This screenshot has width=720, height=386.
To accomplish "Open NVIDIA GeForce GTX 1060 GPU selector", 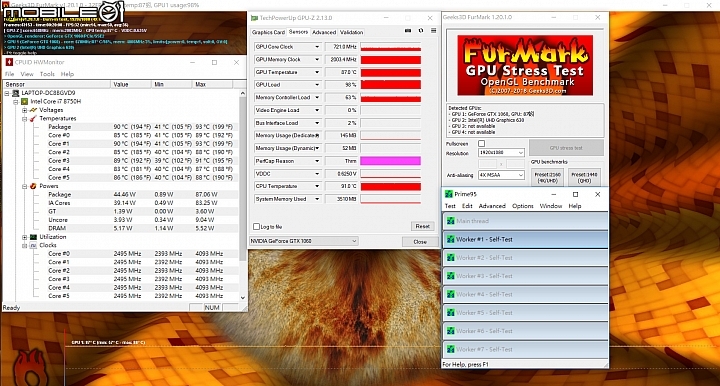I will pyautogui.click(x=304, y=241).
